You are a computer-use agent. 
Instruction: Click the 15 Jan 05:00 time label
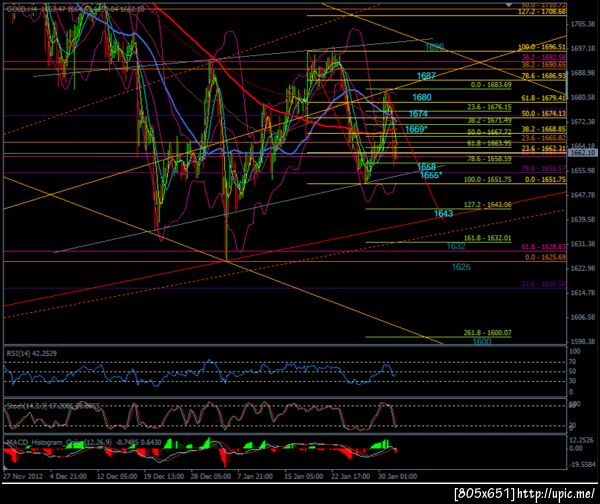click(x=303, y=476)
